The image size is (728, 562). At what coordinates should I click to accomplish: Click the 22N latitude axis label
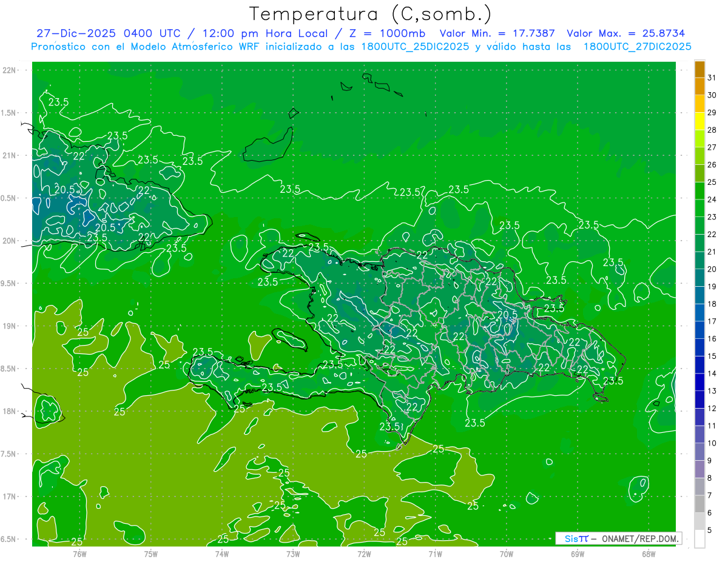pyautogui.click(x=9, y=70)
